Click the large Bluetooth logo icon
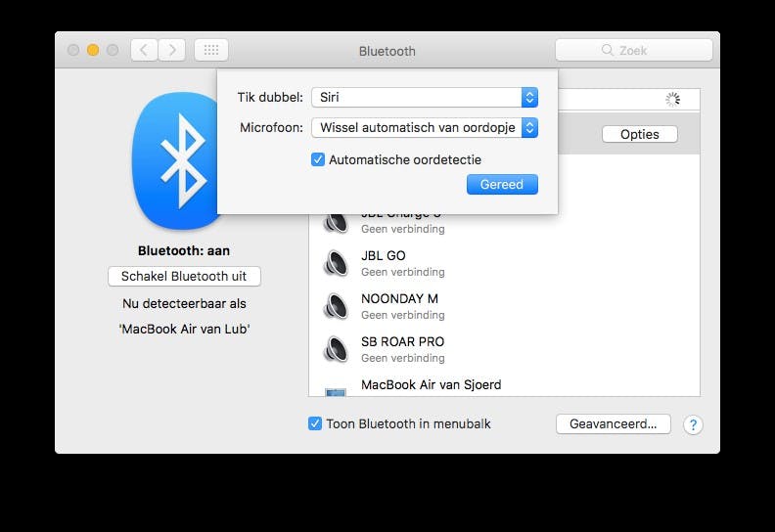 pos(175,160)
